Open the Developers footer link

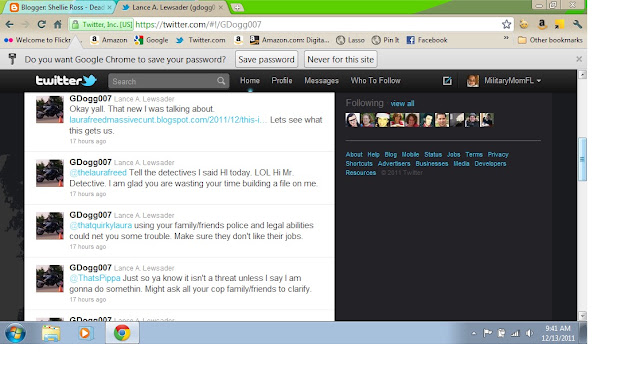(490, 164)
